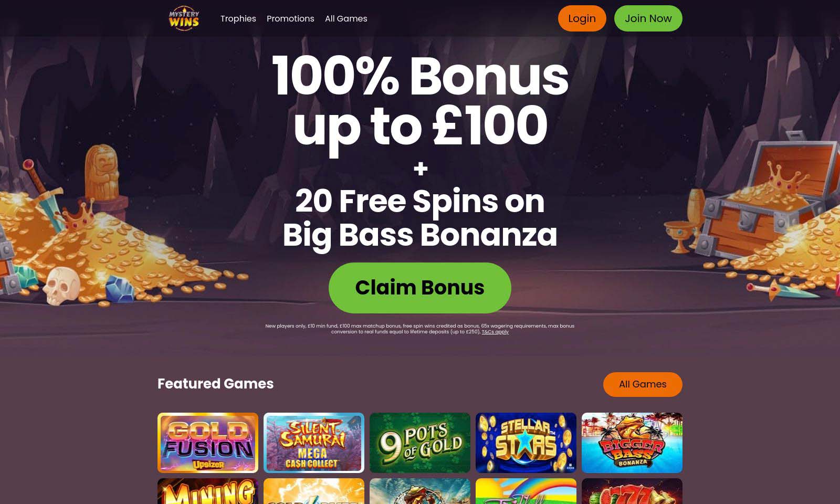Viewport: 840px width, 504px height.
Task: Select the rainbow-themed game thumbnail
Action: tap(526, 491)
